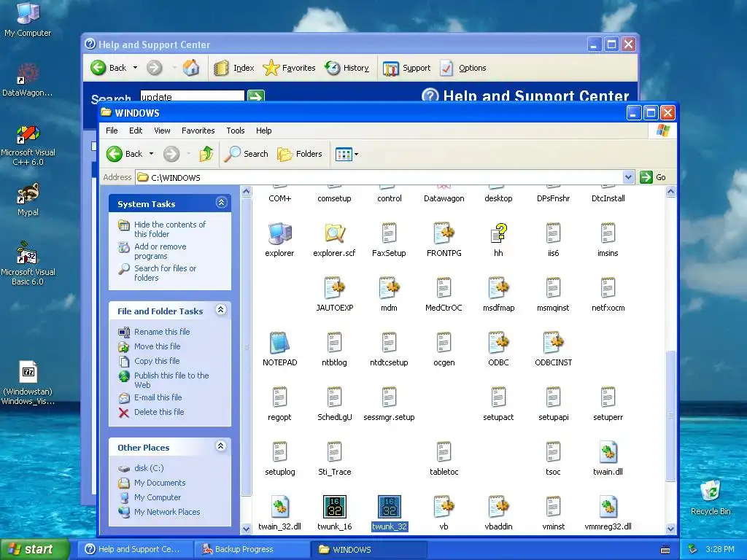Click the search box in Help and Support Center

[x=192, y=96]
